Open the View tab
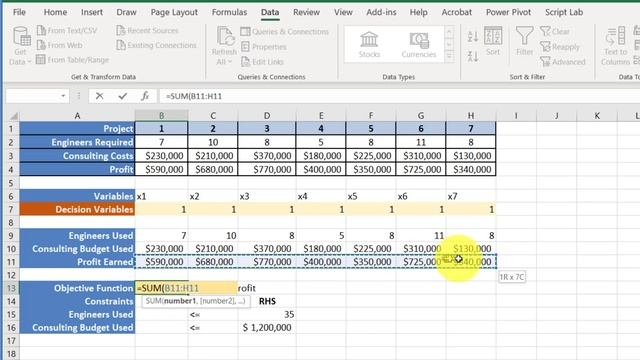 click(343, 12)
